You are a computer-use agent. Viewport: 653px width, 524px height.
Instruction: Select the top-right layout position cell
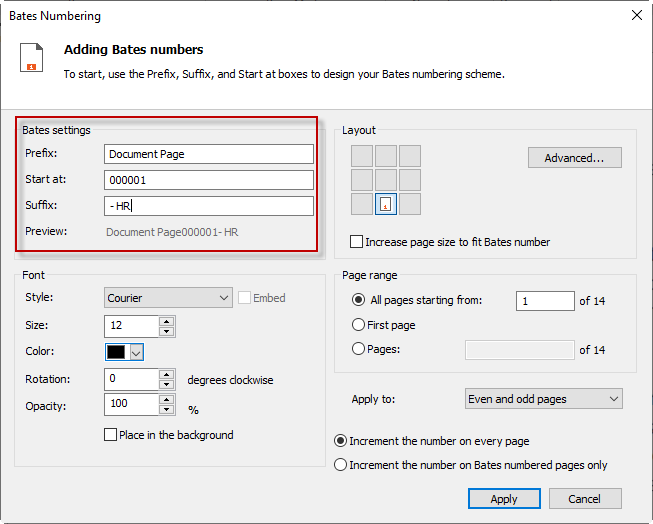tap(409, 156)
